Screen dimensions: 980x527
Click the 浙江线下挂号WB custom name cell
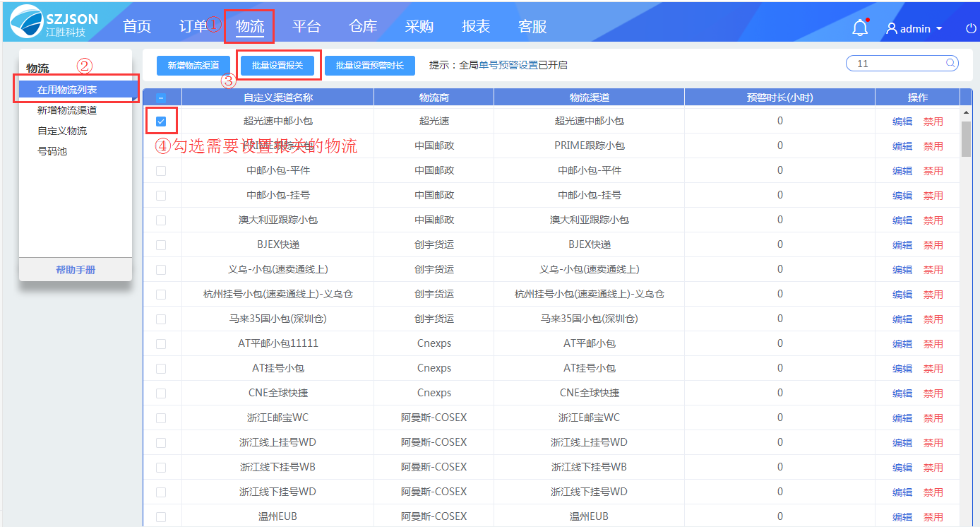278,467
